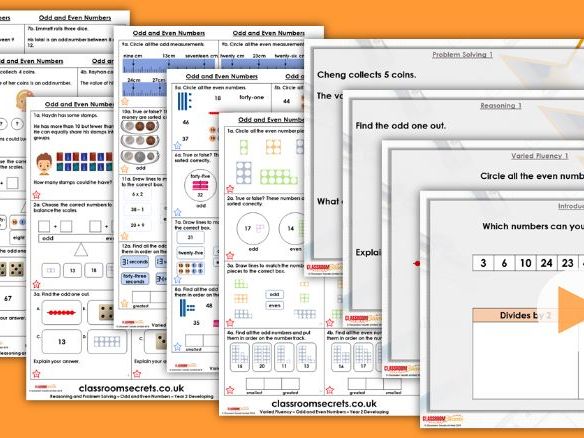Click the '38 - 1' box

coord(137,210)
